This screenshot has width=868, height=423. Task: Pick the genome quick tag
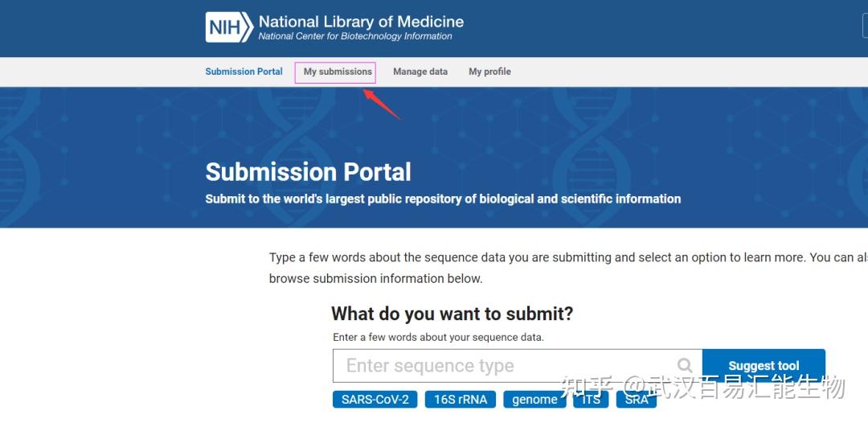[x=534, y=399]
